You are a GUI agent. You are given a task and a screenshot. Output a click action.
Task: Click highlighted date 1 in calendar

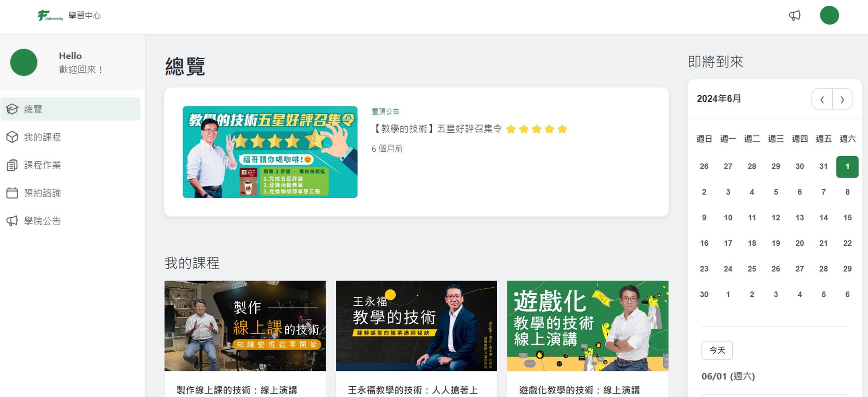tap(847, 167)
